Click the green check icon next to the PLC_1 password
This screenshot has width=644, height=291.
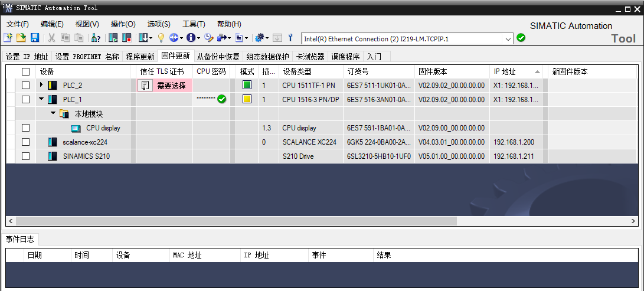pos(222,99)
